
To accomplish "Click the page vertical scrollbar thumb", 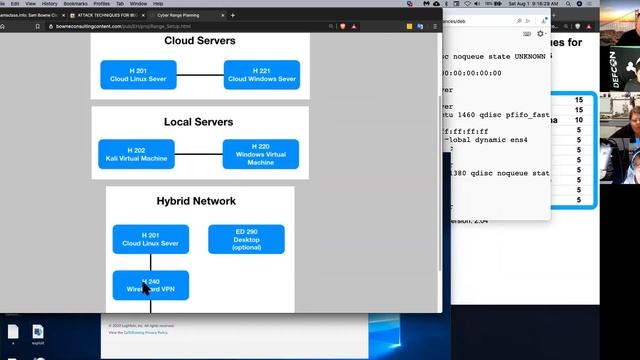I will (x=440, y=183).
